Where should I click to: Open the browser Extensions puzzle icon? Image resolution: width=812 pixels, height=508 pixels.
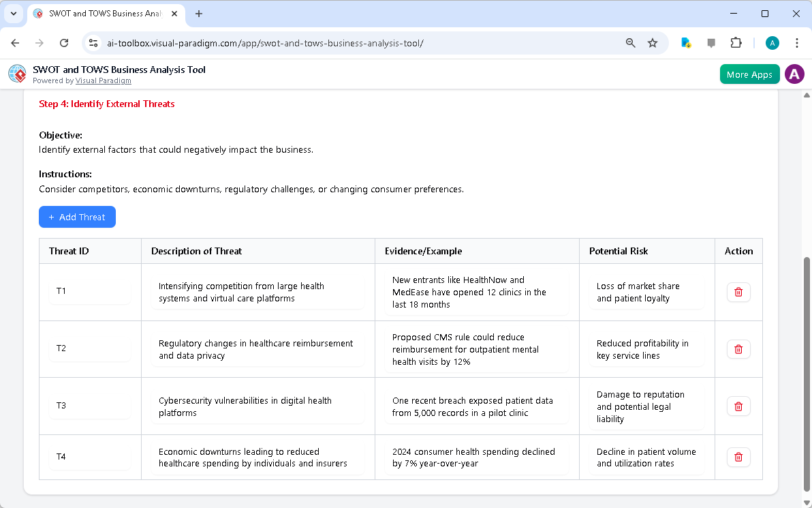pos(736,42)
